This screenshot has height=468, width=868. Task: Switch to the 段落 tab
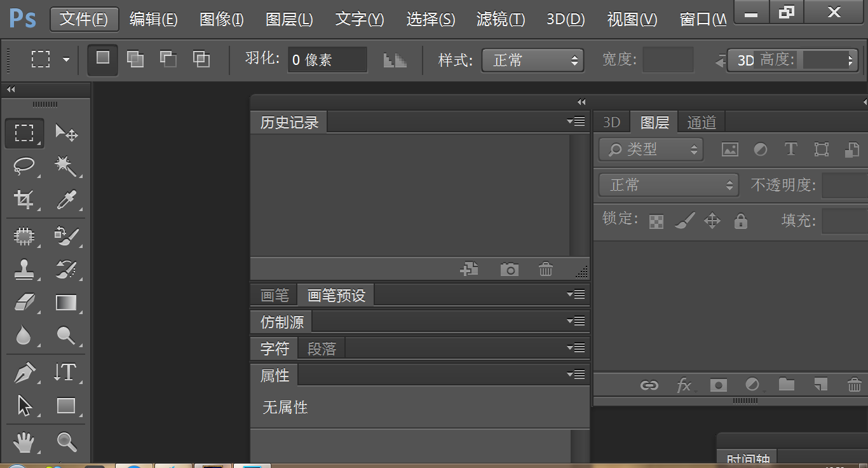click(x=322, y=348)
